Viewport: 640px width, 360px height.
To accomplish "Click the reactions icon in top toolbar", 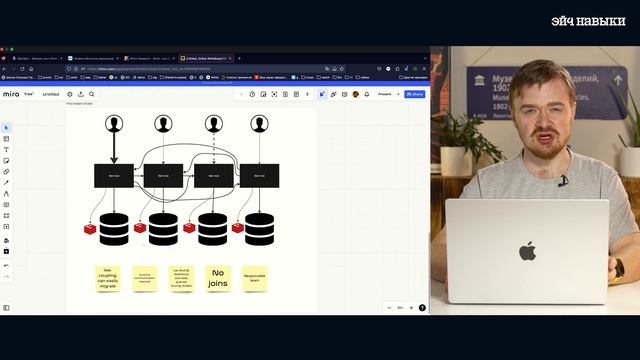I will [x=333, y=94].
